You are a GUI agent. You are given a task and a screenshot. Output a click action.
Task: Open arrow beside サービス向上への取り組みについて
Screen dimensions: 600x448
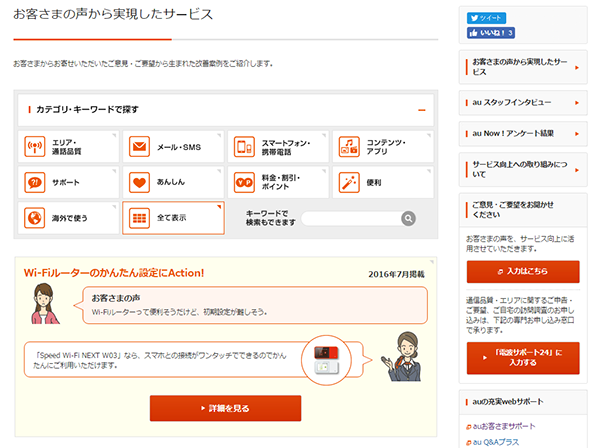pyautogui.click(x=577, y=170)
